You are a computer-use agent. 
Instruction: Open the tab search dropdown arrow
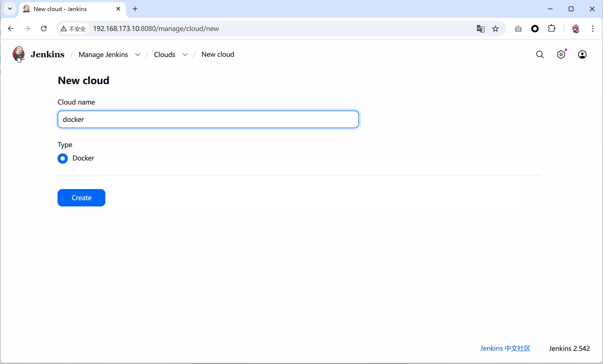coord(10,9)
